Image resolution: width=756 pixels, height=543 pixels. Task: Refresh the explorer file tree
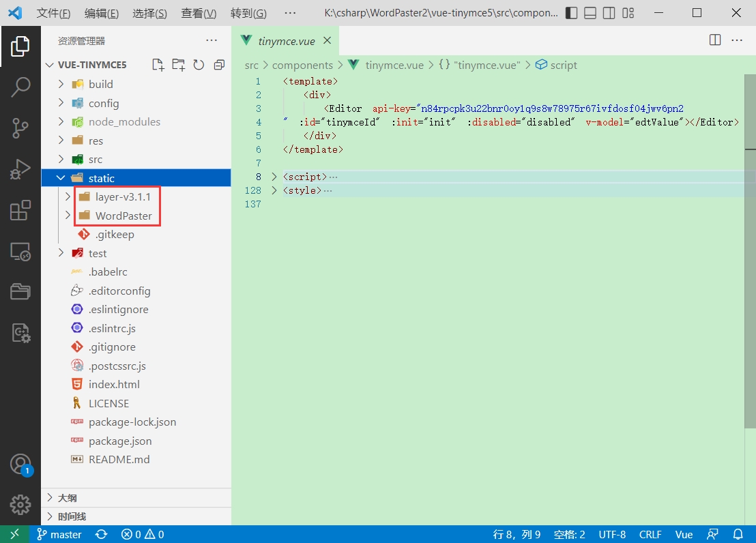tap(199, 65)
